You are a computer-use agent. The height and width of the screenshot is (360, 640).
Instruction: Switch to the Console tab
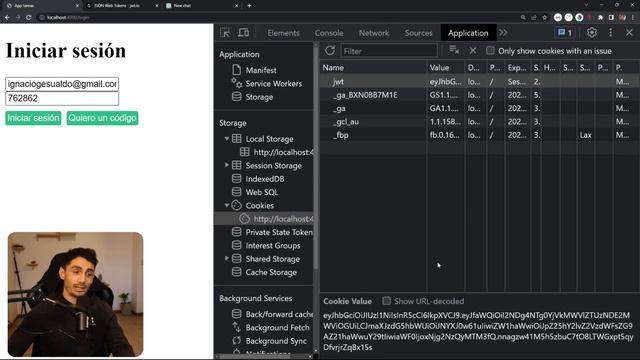click(329, 33)
